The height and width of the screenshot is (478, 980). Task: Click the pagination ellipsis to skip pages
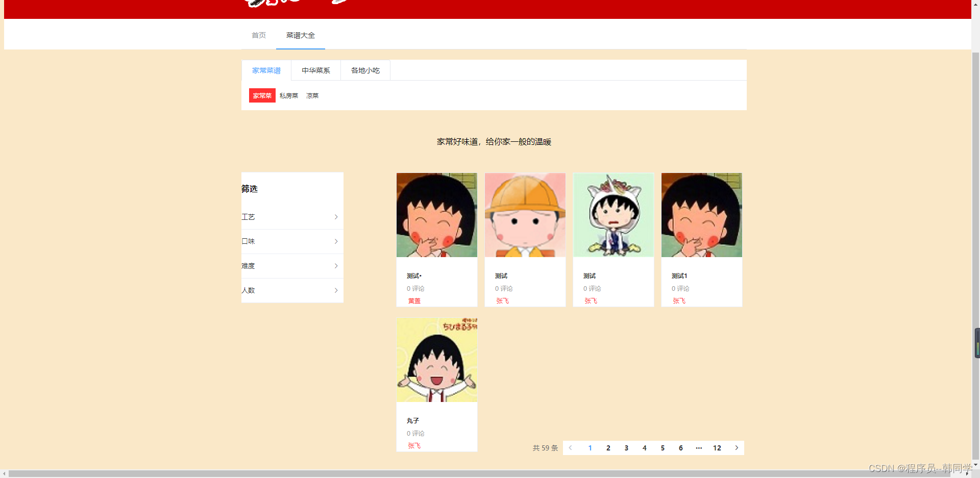(699, 448)
